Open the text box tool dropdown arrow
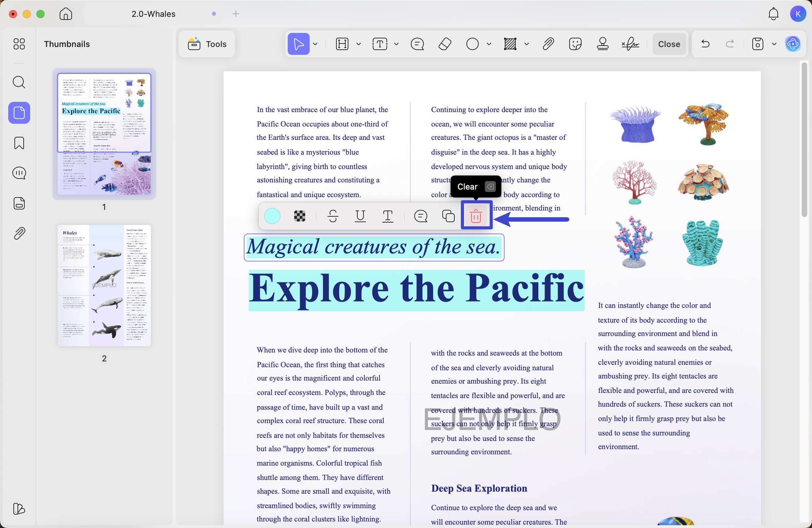Viewport: 812px width, 528px height. tap(396, 44)
